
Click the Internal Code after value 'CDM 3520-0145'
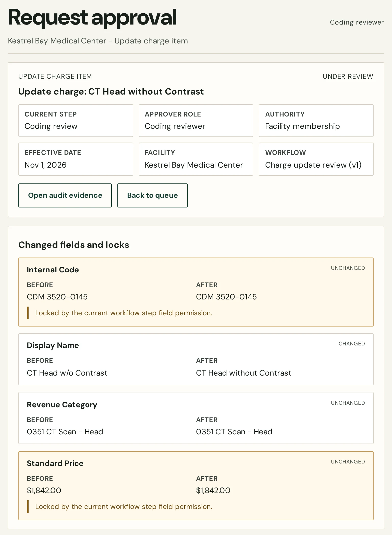click(226, 297)
